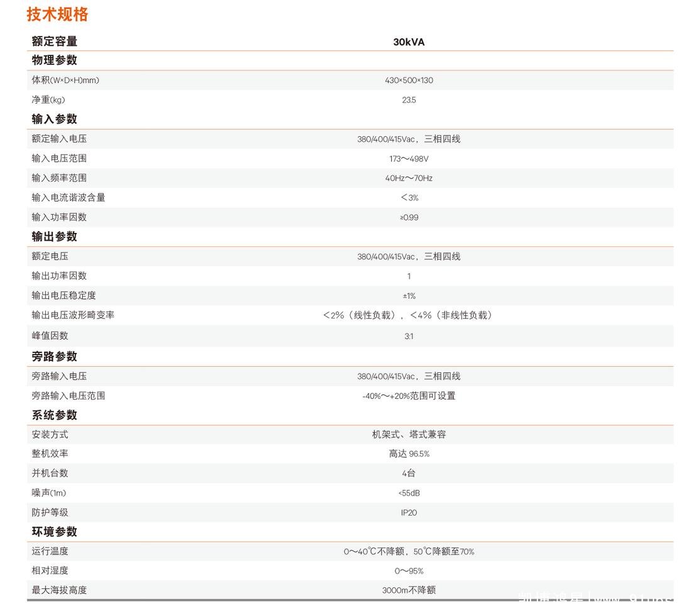Select the 173~498V input voltage range

tap(409, 159)
